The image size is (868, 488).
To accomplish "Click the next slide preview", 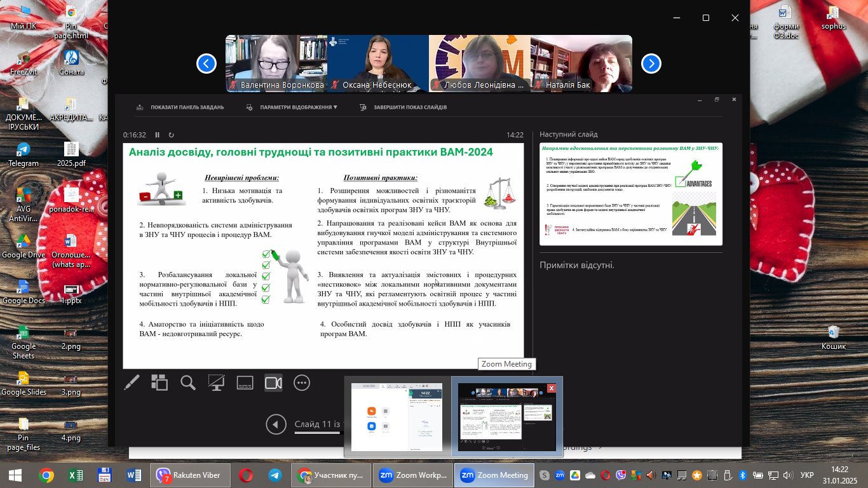I will pos(631,194).
